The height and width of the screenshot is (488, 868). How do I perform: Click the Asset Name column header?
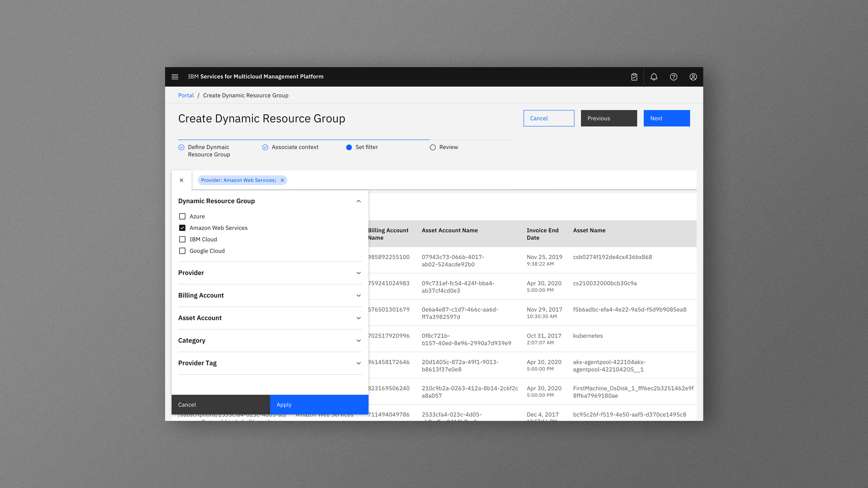pos(589,230)
